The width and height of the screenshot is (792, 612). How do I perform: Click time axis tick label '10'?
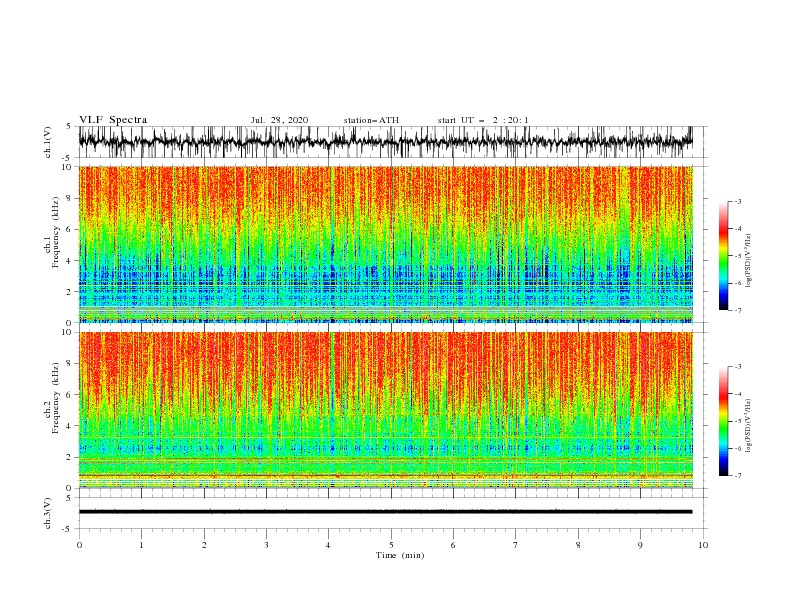(703, 545)
